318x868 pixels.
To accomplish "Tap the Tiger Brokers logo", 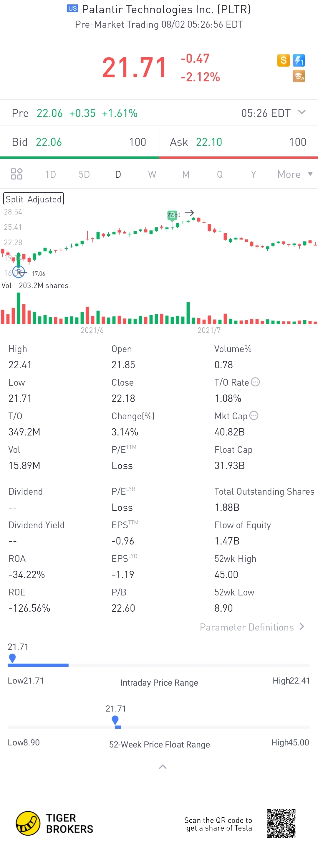I will (x=54, y=823).
